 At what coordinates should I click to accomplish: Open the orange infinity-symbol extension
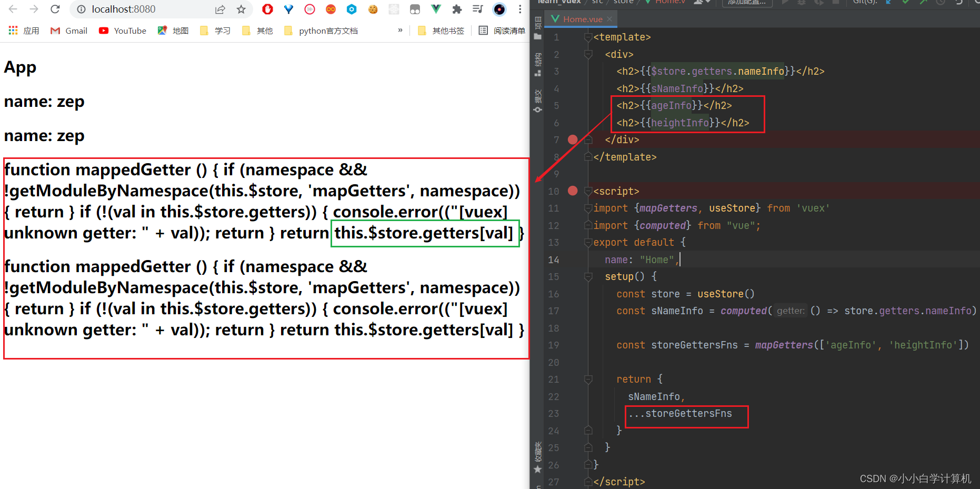click(x=331, y=9)
